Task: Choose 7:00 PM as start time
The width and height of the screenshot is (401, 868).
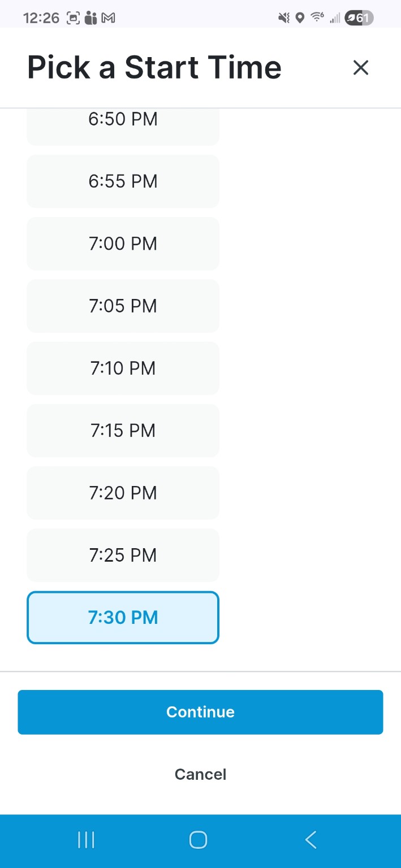Action: [x=123, y=244]
